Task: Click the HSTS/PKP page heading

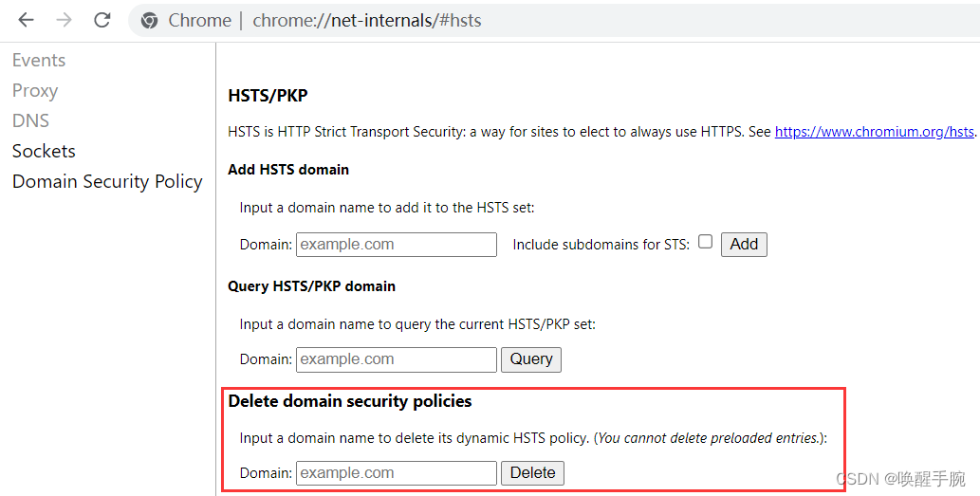Action: (x=268, y=96)
